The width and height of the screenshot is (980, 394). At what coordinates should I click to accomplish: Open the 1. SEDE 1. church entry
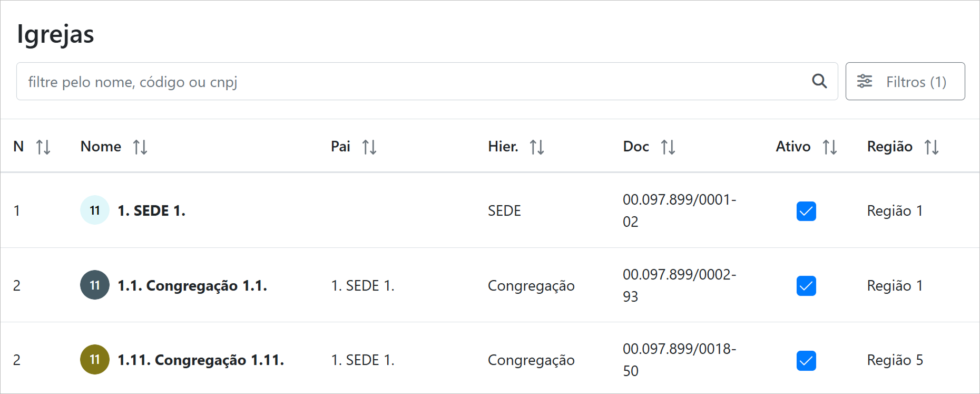(151, 210)
